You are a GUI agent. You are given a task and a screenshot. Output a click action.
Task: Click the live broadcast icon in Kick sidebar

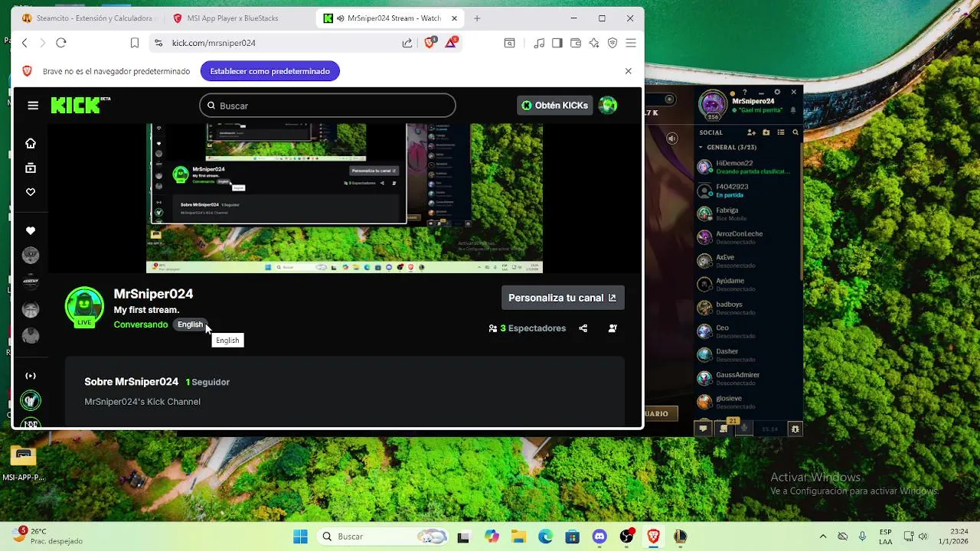pyautogui.click(x=31, y=376)
